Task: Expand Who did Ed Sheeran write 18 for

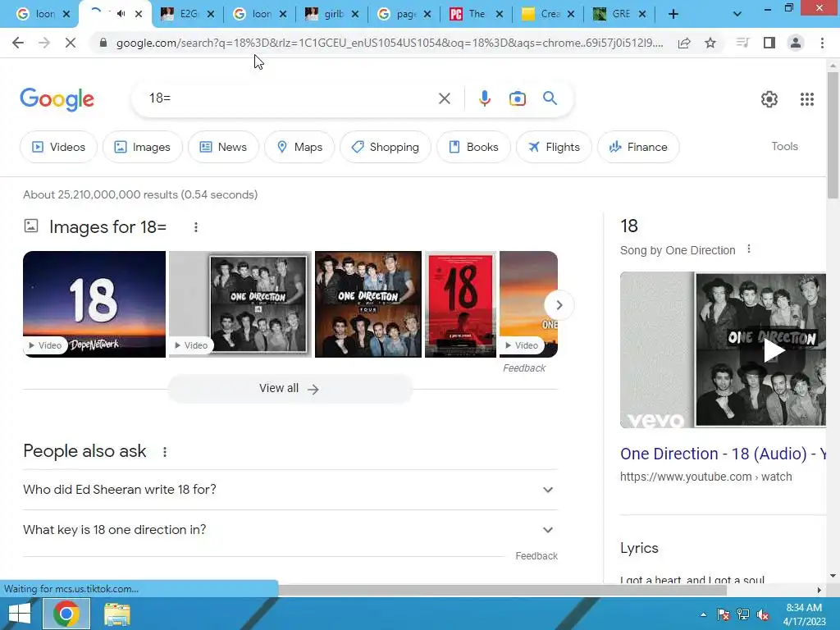Action: click(290, 490)
